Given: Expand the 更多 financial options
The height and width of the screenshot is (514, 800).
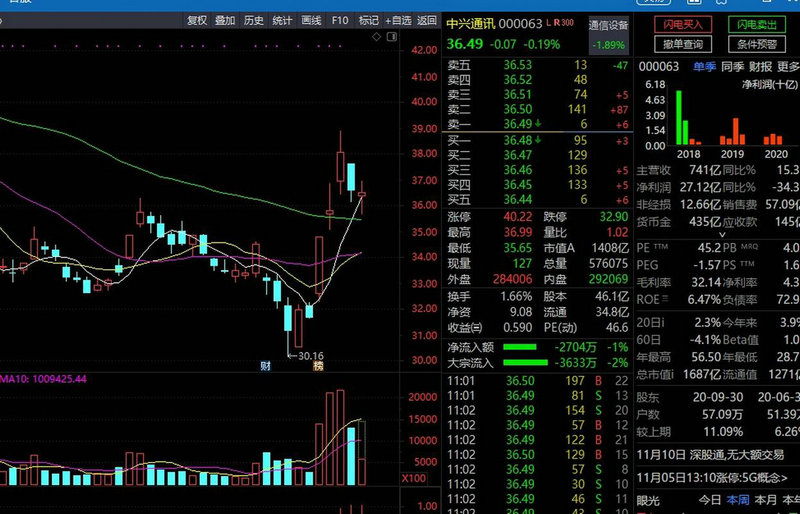Looking at the screenshot, I should pos(788,67).
